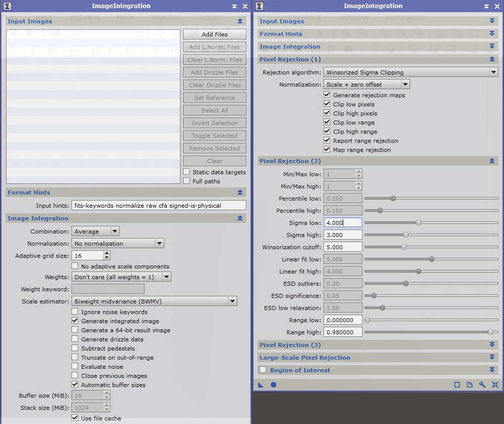Enable the Region of Interest checkbox

(x=263, y=370)
